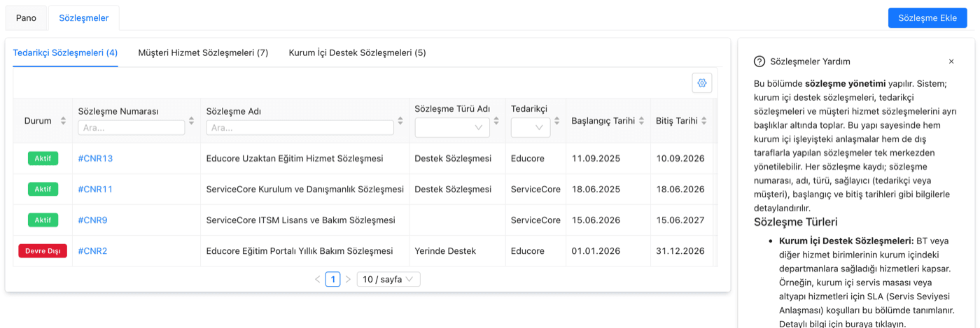980x328 pixels.
Task: Sort by Tedarikçi column arrows
Action: [556, 121]
